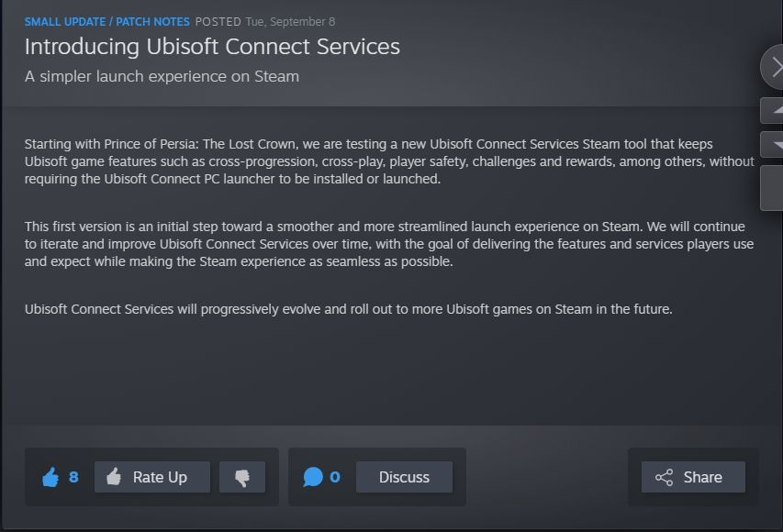Viewport: 783px width, 532px height.
Task: Click the paragraph starting with This first version
Action: (389, 244)
